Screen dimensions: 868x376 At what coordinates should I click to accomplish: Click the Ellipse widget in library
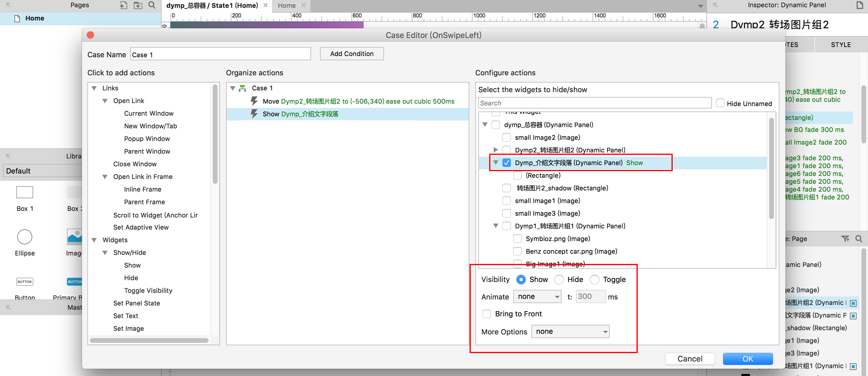(25, 237)
